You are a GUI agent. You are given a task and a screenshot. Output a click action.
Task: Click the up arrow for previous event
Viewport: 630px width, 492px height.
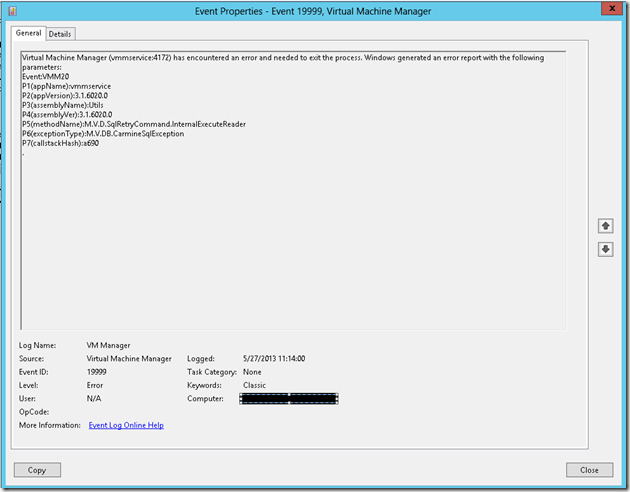[605, 227]
